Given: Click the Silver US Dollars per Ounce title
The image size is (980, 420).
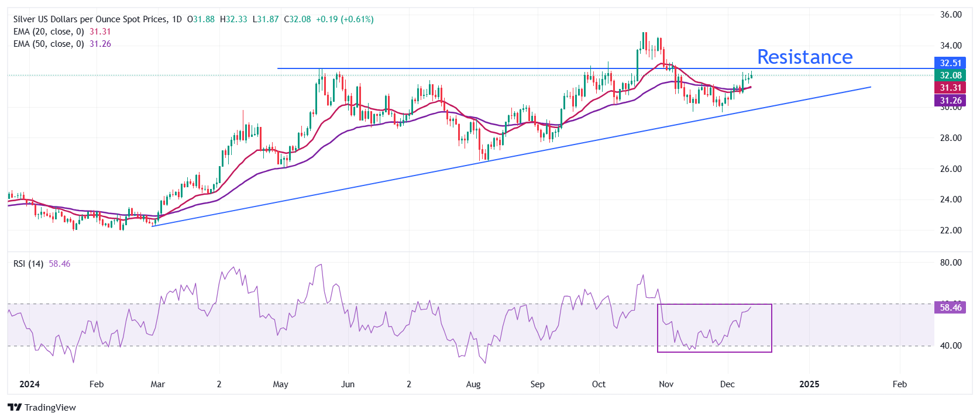Looking at the screenshot, I should point(90,19).
